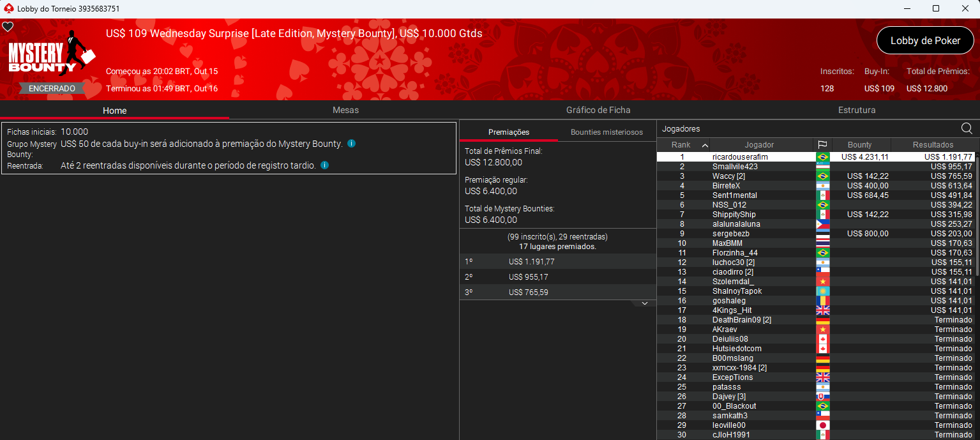Click info icon beside Reentrada text
This screenshot has width=980, height=440.
[324, 165]
